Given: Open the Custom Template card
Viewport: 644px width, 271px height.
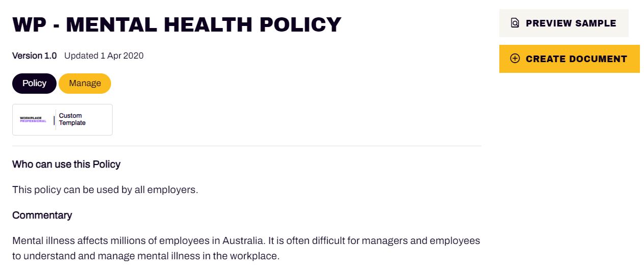Looking at the screenshot, I should tap(62, 120).
